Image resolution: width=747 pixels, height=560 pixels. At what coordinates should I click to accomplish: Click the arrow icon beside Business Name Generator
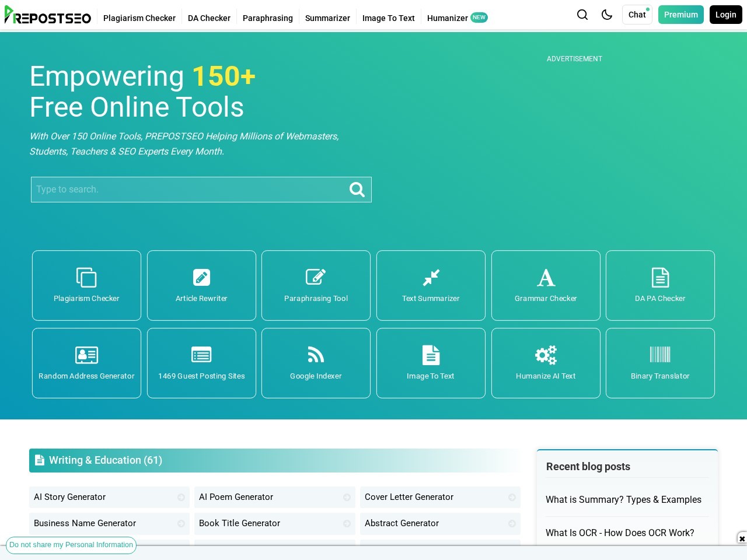click(181, 524)
